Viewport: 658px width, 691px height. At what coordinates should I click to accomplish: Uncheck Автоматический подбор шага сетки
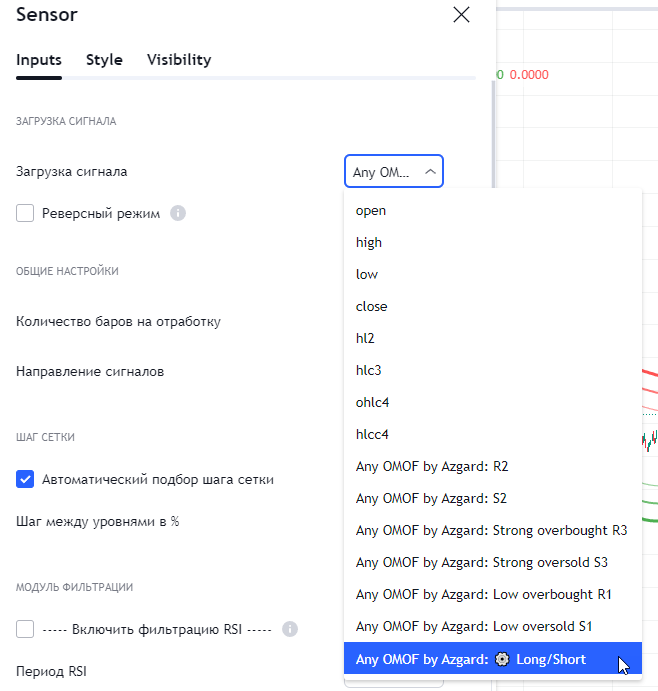tap(25, 479)
